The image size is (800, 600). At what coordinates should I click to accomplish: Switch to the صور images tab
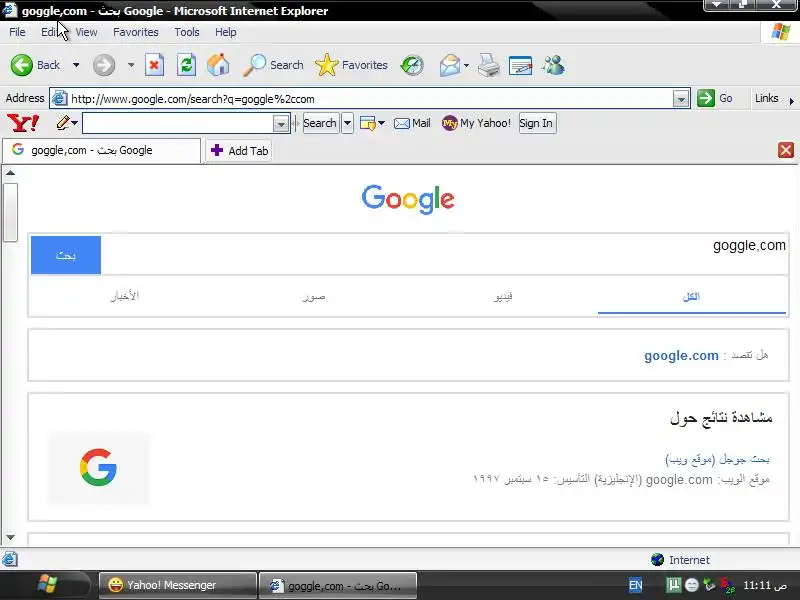coord(314,296)
